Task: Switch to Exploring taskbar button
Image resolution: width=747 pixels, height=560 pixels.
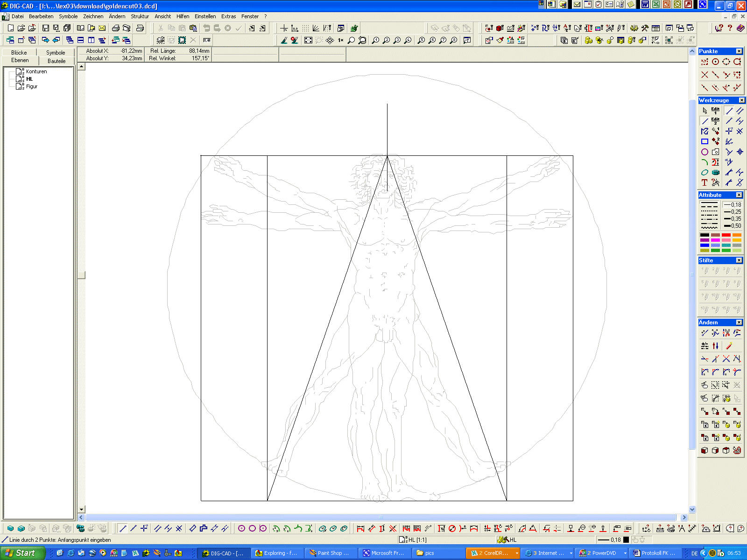Action: coord(277,553)
